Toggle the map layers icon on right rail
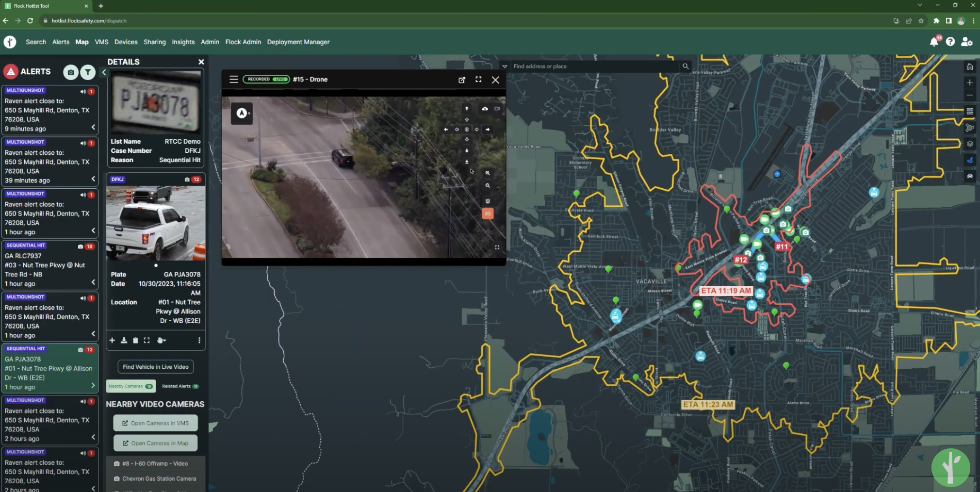This screenshot has height=492, width=980. [x=970, y=144]
